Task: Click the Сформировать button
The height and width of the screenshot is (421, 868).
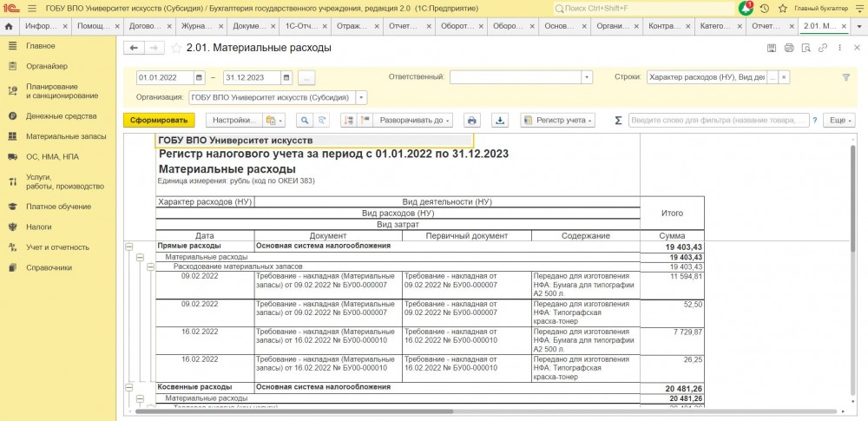Action: pyautogui.click(x=159, y=120)
